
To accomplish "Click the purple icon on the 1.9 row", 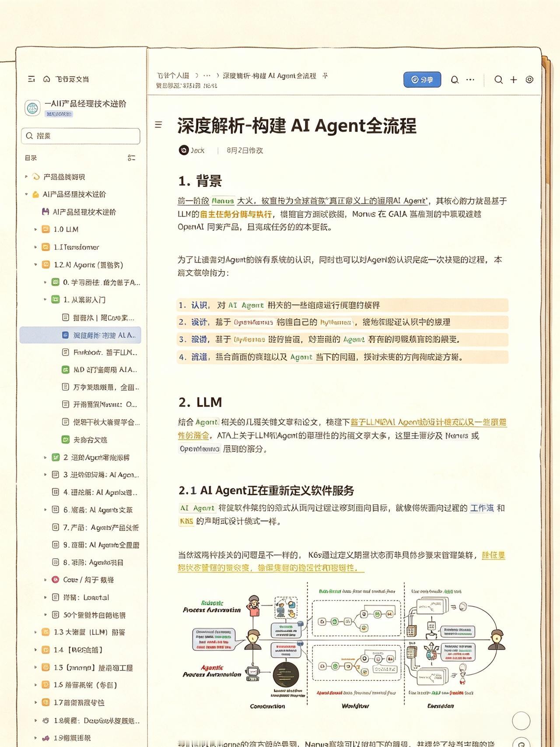I will coord(45,738).
